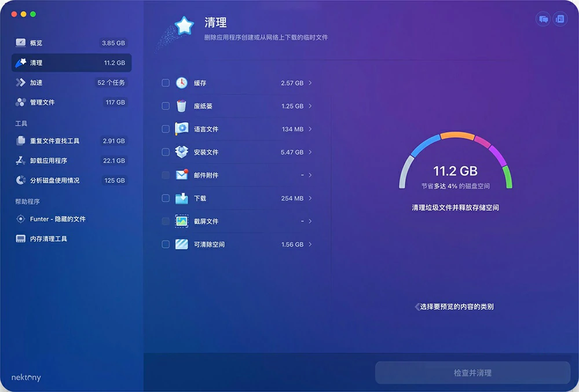Click the 缓存 clock icon

[182, 83]
